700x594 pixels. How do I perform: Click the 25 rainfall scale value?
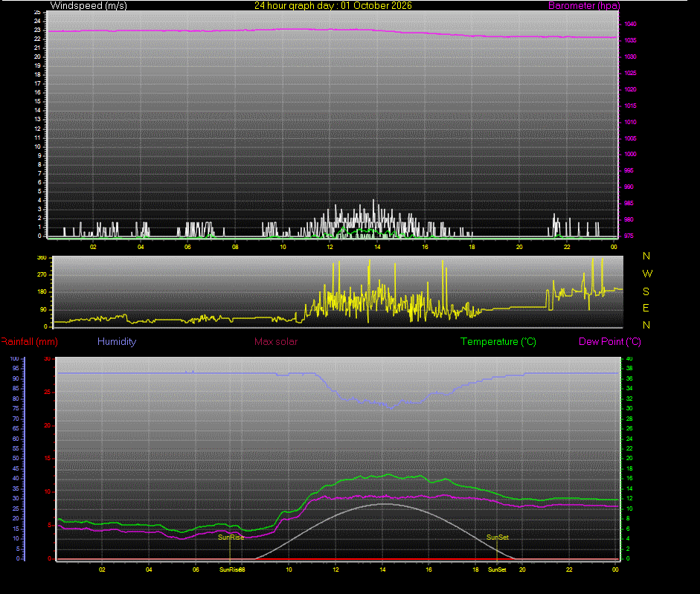[x=48, y=393]
